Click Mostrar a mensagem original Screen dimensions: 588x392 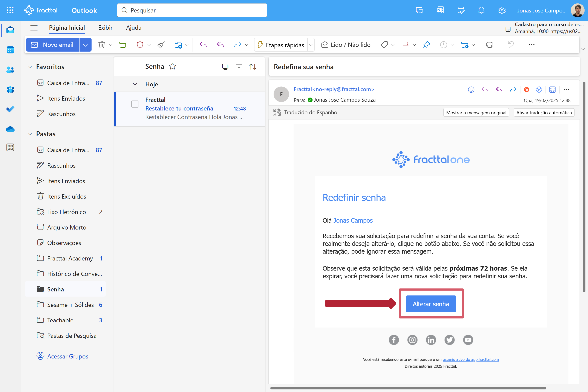[476, 112]
